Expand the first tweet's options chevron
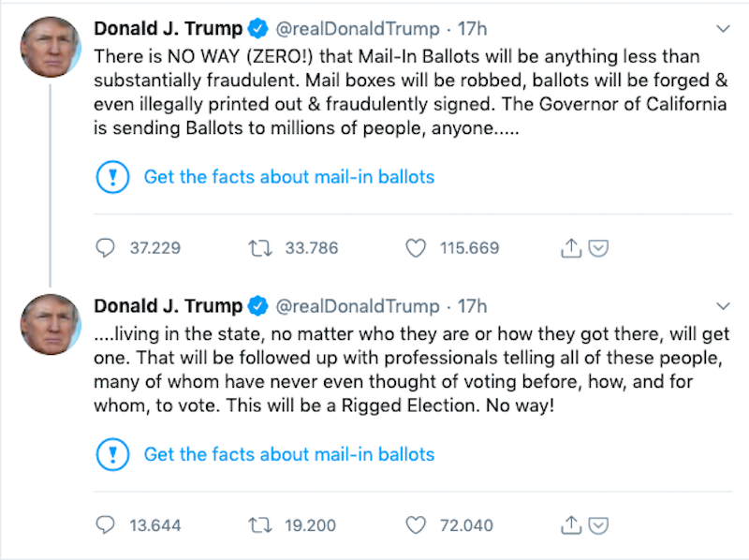The height and width of the screenshot is (560, 749). point(723,29)
